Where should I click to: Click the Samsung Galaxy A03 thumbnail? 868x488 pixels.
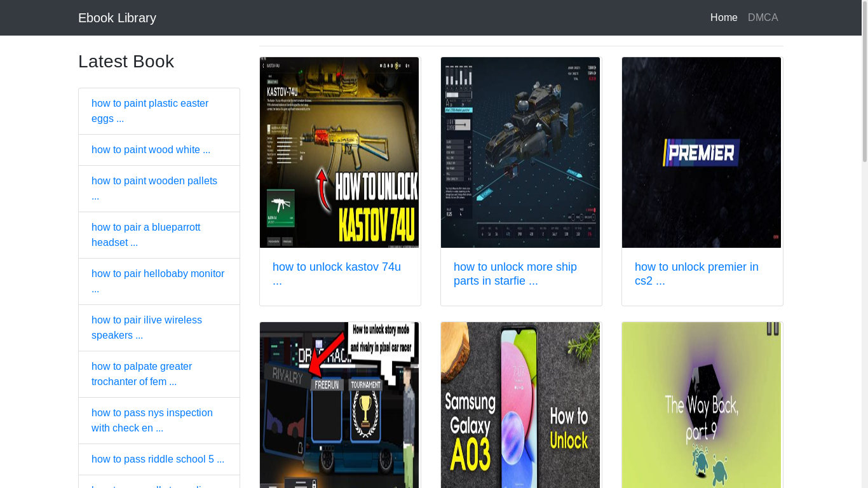tap(520, 405)
